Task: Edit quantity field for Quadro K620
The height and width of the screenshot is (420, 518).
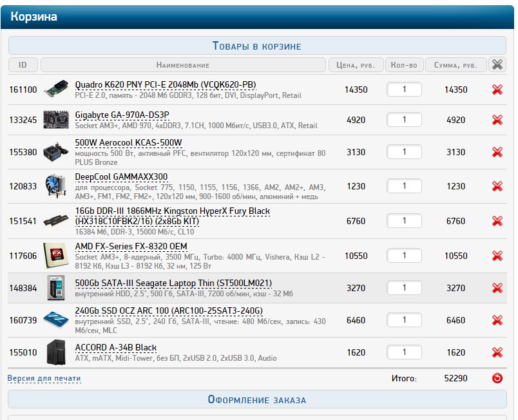Action: pyautogui.click(x=404, y=89)
